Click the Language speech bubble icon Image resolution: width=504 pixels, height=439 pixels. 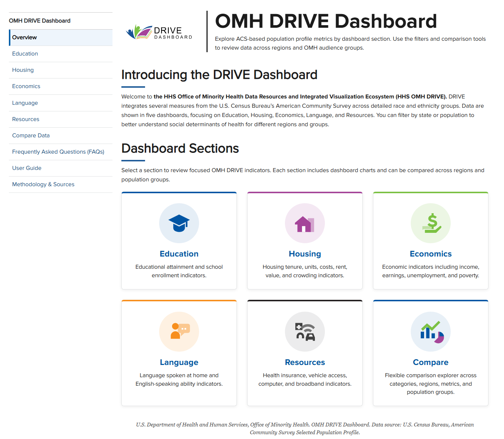point(179,332)
